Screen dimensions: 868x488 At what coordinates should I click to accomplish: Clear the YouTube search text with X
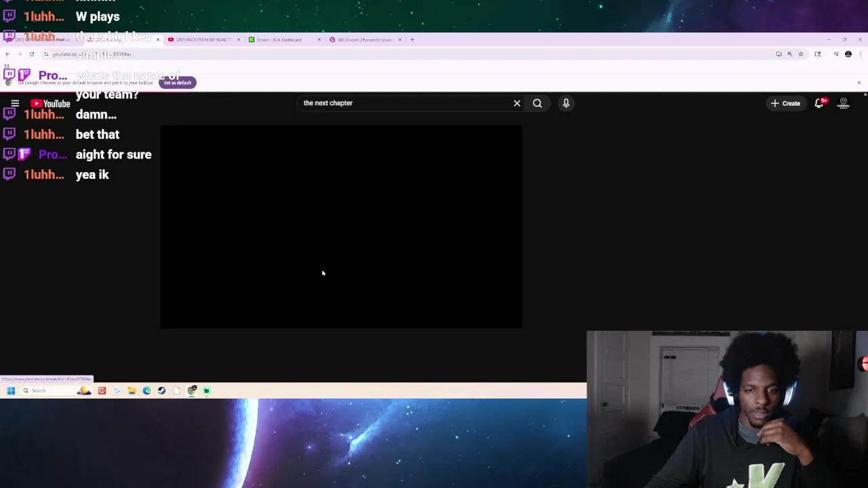[517, 103]
